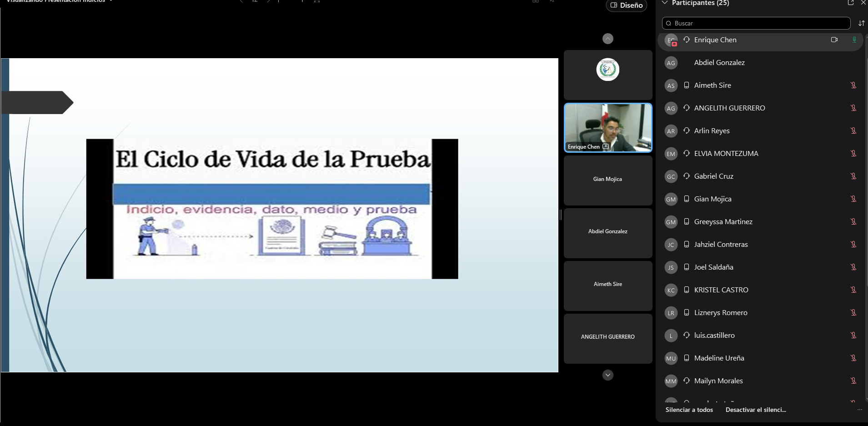Select Abdiel Gonzalez in the participant list

pos(719,63)
